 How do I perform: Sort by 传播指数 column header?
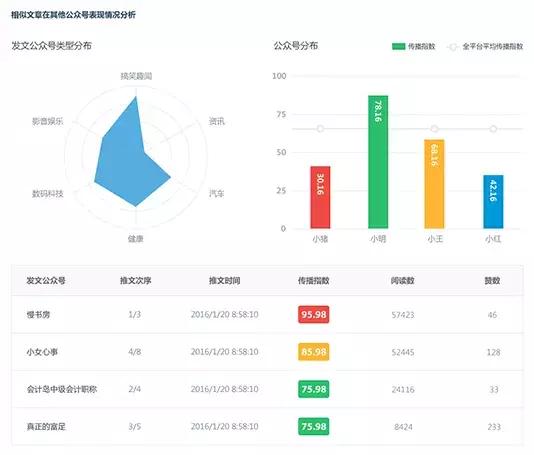coord(314,281)
